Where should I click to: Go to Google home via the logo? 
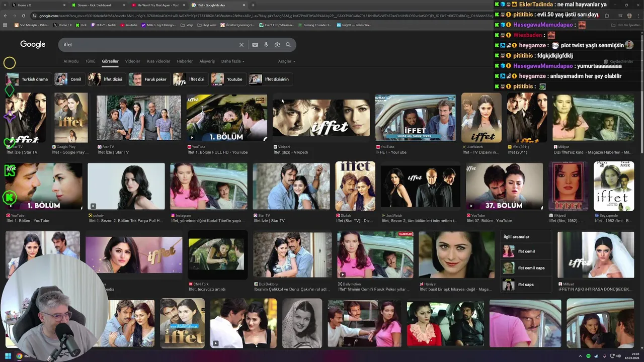coord(33,44)
